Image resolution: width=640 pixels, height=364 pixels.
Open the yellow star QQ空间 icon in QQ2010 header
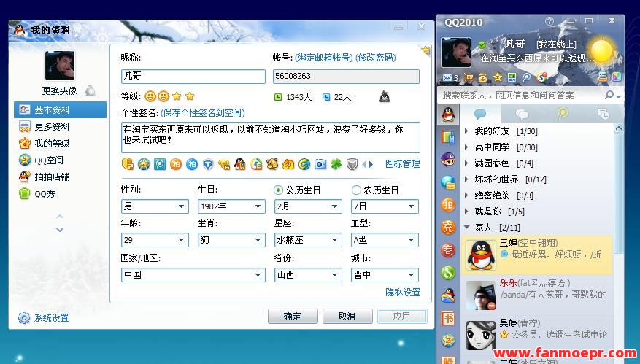[498, 77]
